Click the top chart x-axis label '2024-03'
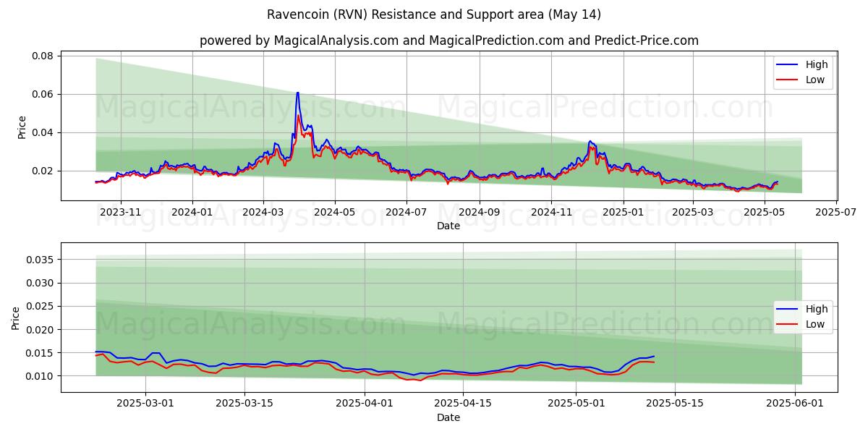868x434 pixels. [263, 212]
